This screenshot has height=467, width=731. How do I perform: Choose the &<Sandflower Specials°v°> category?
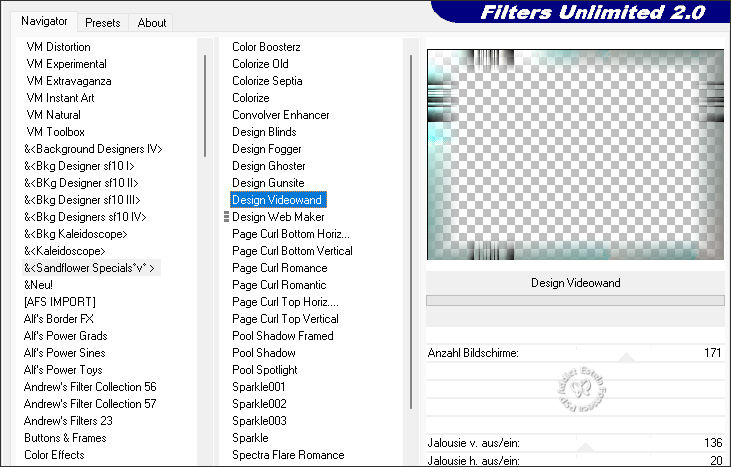90,268
